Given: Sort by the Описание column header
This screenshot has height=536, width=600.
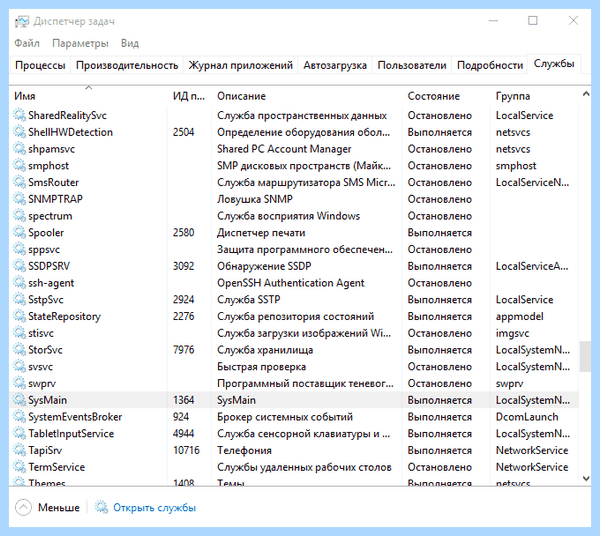Looking at the screenshot, I should pos(306,96).
